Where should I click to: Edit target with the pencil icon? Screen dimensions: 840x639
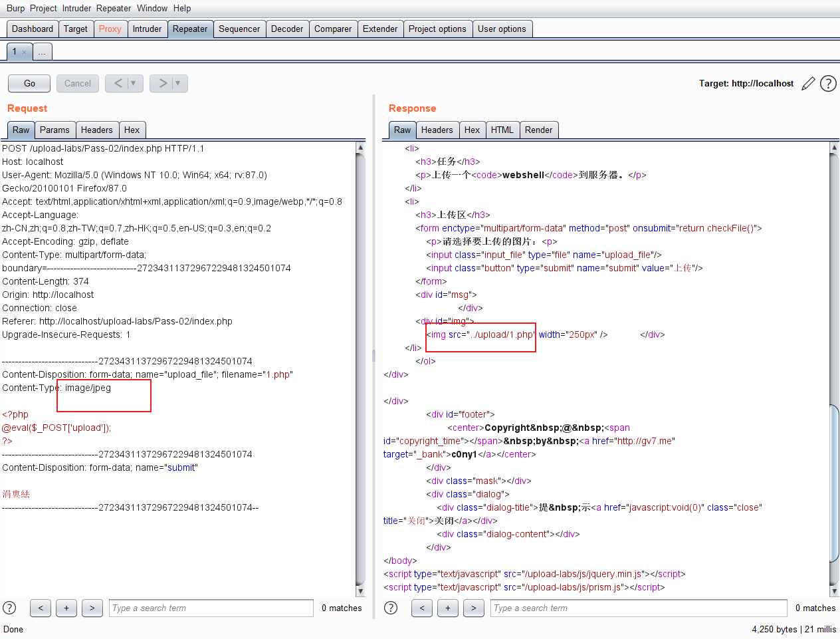pos(808,84)
